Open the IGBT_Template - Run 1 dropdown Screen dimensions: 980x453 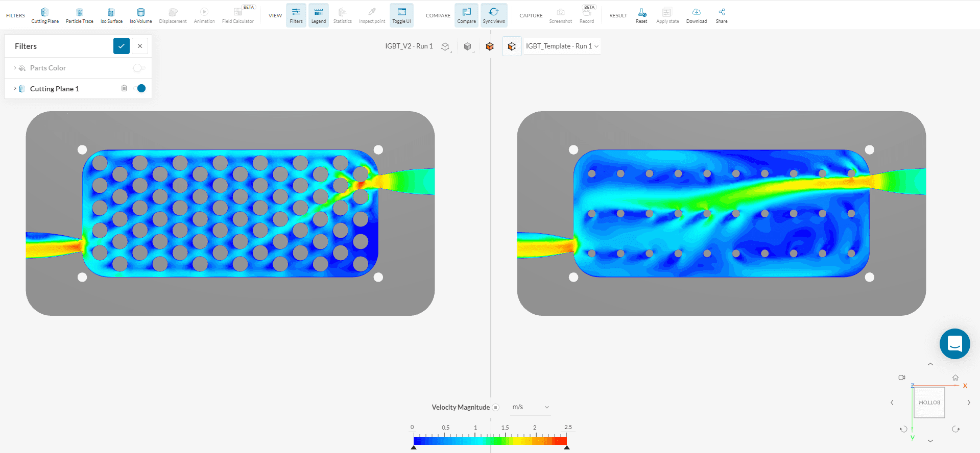tap(562, 46)
